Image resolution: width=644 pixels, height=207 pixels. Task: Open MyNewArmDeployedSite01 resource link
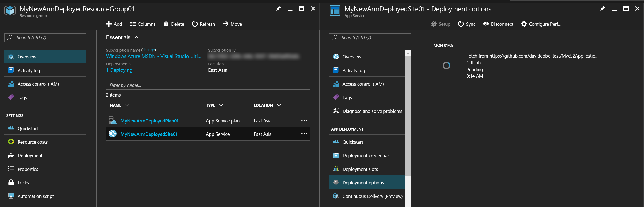pos(149,134)
